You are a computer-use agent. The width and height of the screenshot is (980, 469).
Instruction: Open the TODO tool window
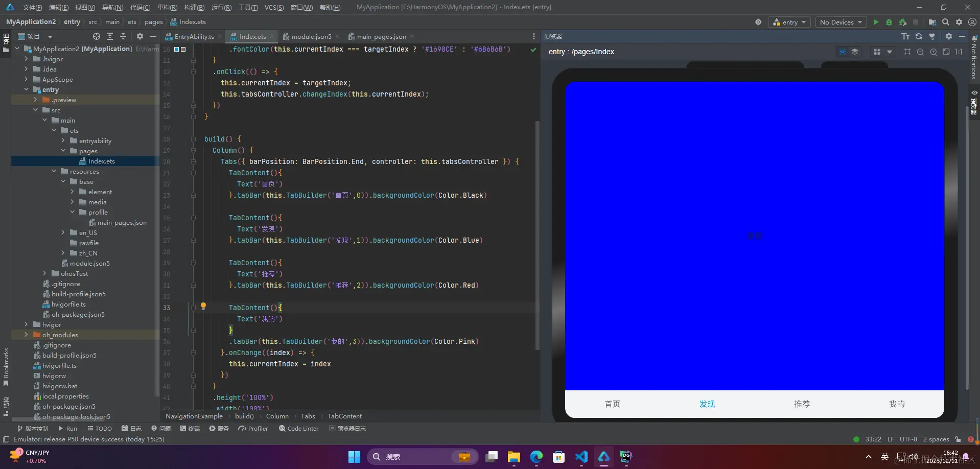pyautogui.click(x=100, y=429)
